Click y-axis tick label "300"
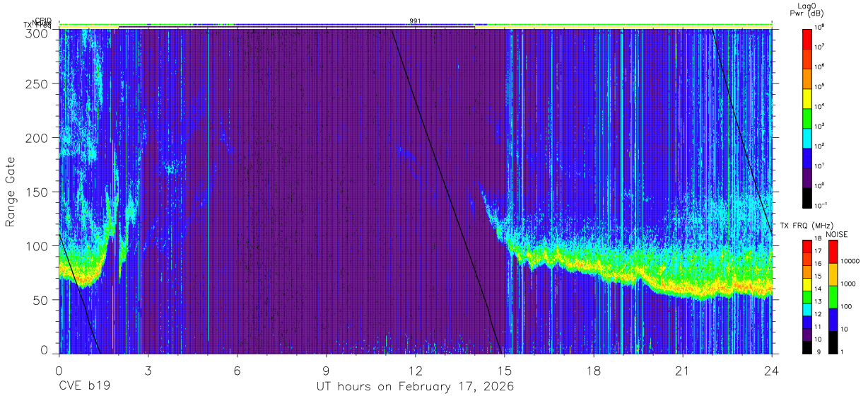The image size is (868, 401). [x=38, y=33]
